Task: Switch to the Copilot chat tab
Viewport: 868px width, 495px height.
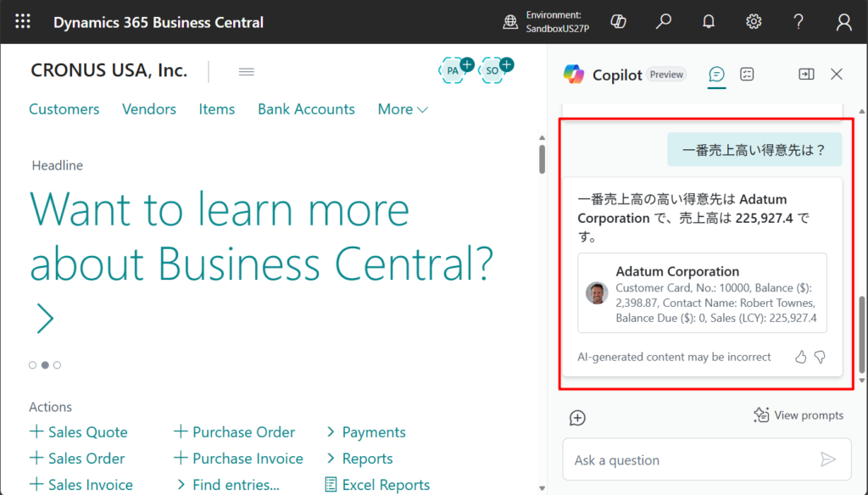Action: [x=717, y=75]
